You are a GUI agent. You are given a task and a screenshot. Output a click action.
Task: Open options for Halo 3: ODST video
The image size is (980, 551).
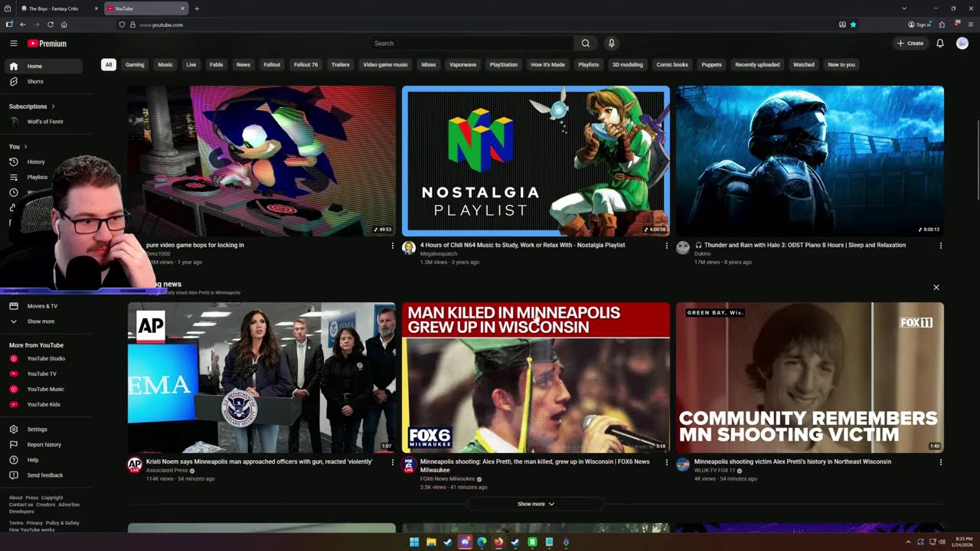pos(940,246)
